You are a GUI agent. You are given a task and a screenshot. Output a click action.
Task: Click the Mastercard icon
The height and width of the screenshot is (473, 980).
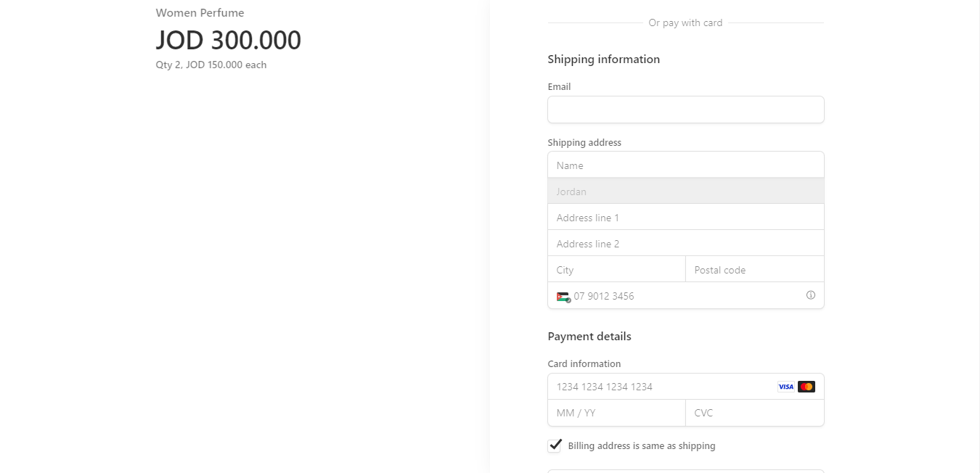(x=805, y=386)
